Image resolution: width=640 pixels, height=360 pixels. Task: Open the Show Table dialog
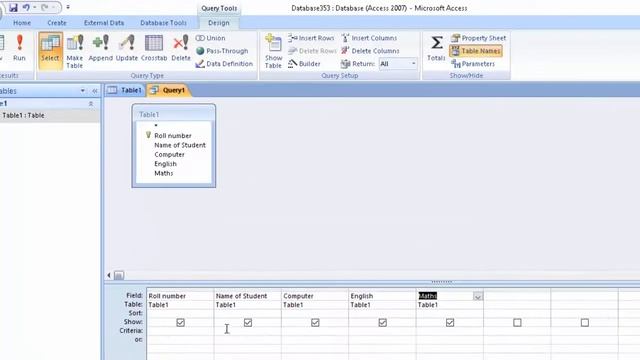273,51
